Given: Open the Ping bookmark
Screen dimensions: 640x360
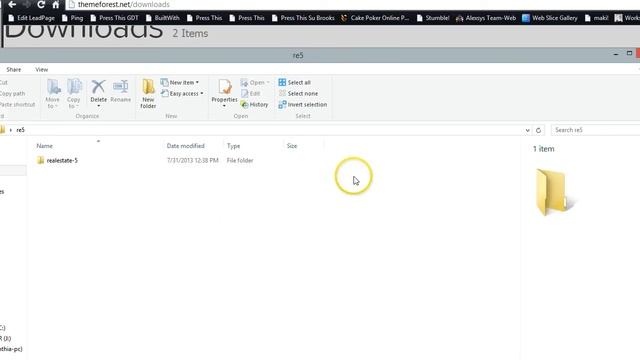Looking at the screenshot, I should 72,18.
